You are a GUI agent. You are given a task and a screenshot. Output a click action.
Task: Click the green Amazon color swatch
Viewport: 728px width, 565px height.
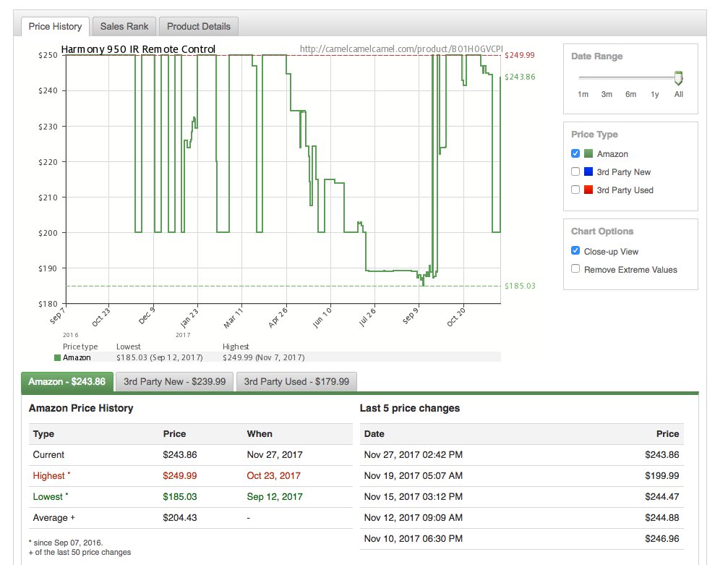(588, 153)
